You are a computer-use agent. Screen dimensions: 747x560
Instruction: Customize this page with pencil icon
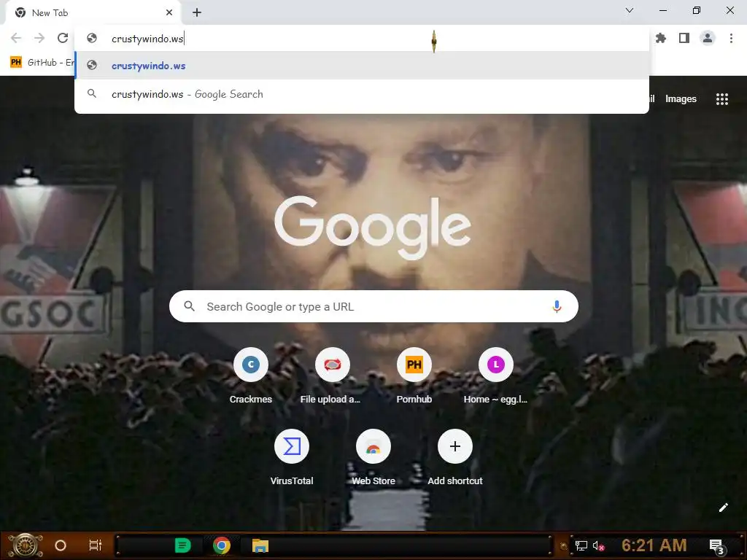[723, 507]
